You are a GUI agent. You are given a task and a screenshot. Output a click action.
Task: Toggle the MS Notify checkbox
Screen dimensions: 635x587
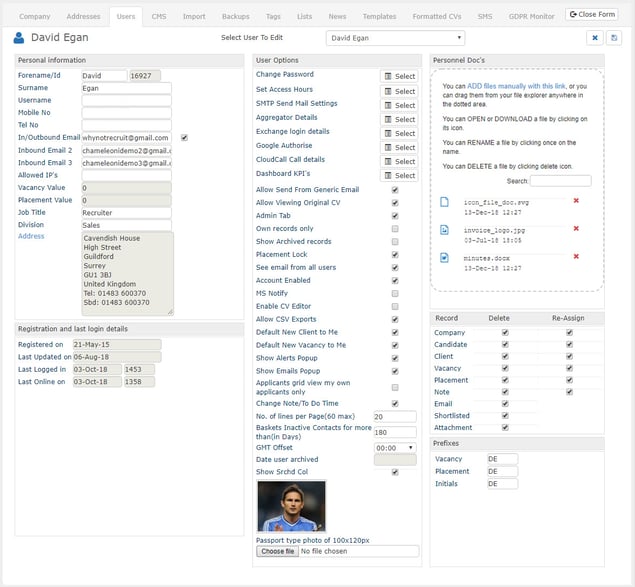(x=395, y=294)
